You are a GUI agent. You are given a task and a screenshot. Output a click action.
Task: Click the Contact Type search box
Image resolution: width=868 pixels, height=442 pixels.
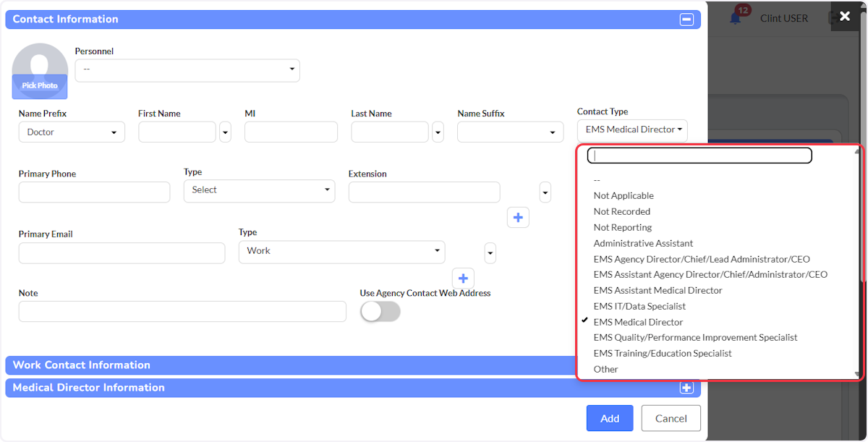[699, 156]
